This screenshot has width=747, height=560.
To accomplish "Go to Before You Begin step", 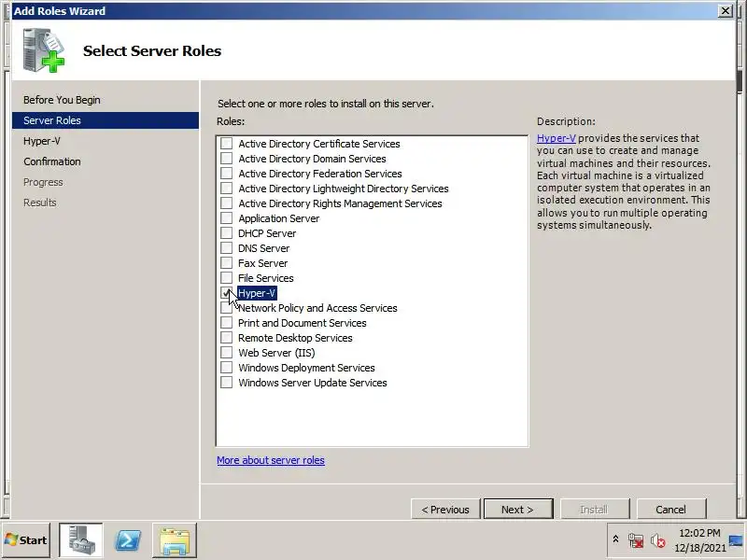I will (x=62, y=100).
